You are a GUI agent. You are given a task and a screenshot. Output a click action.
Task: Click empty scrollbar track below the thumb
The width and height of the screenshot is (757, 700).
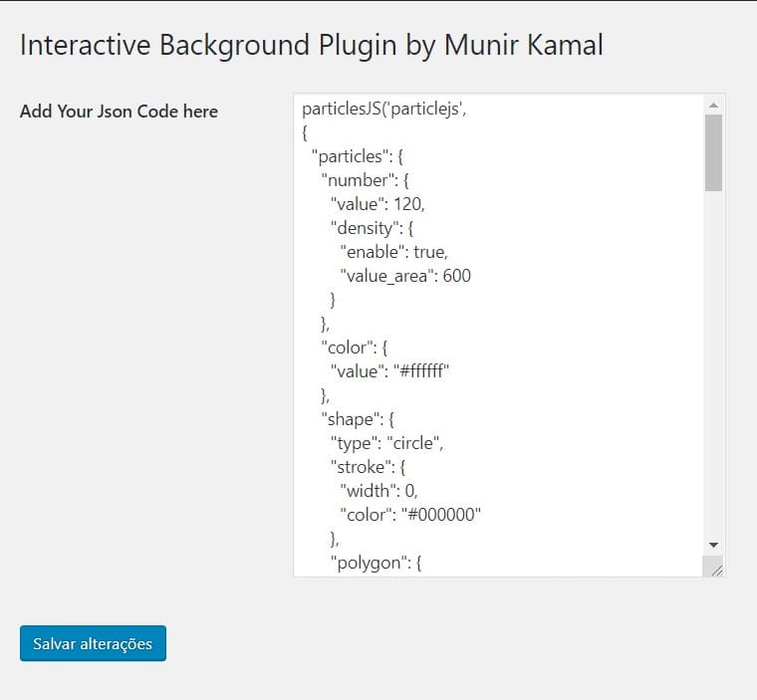pyautogui.click(x=713, y=362)
